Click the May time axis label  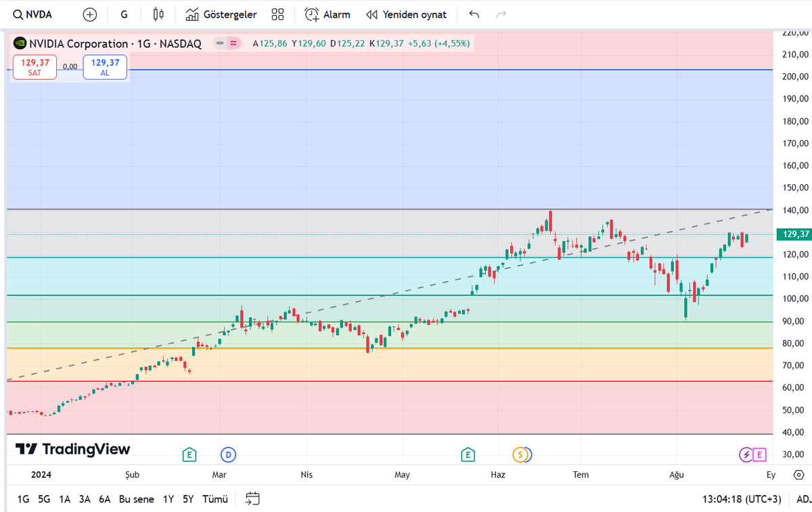coord(403,475)
